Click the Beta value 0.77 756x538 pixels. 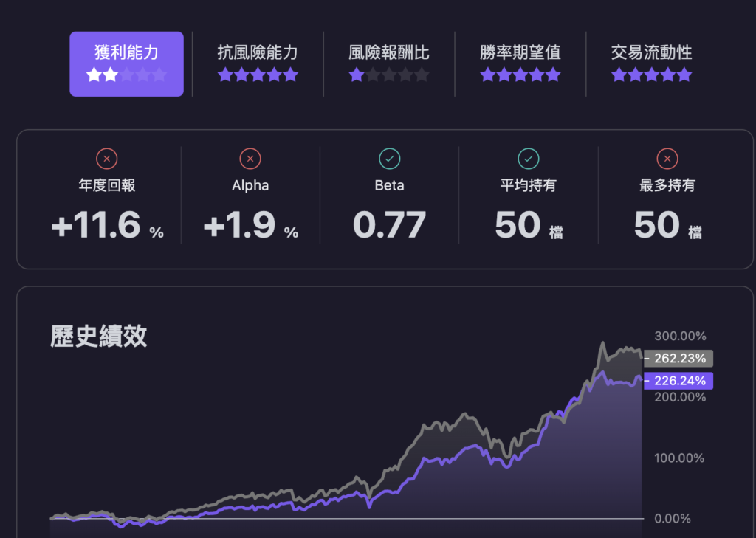click(389, 225)
